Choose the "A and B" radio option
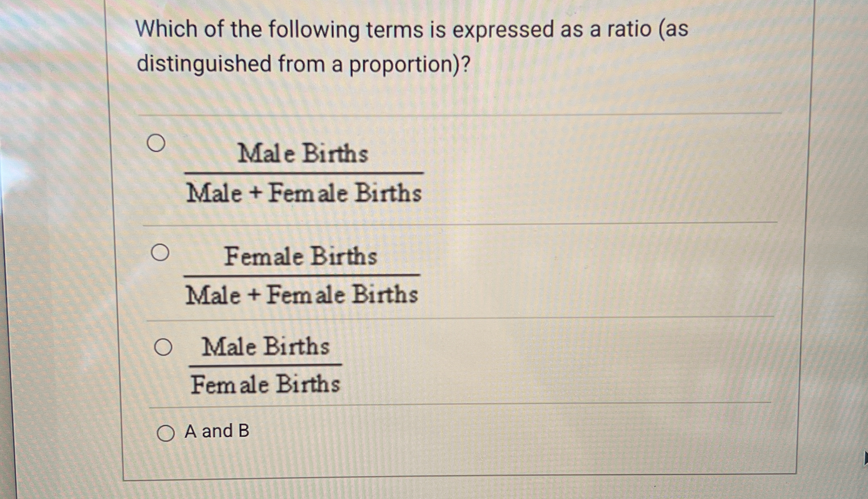The width and height of the screenshot is (868, 499). (x=166, y=433)
